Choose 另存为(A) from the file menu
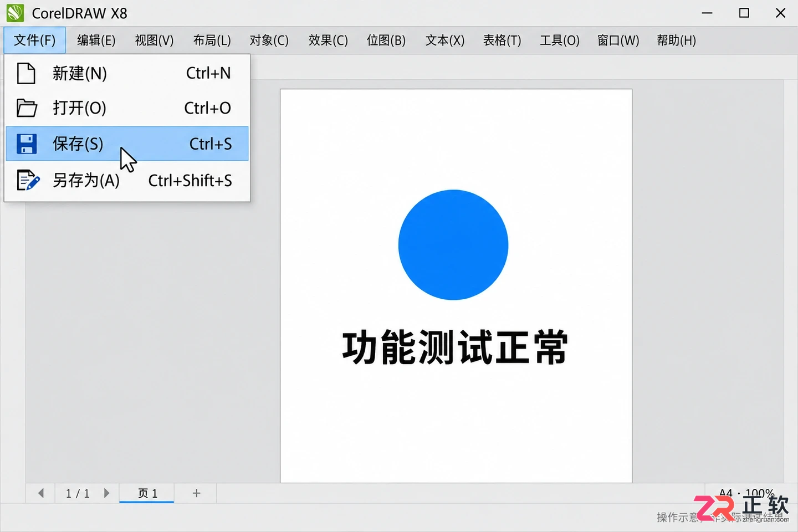Viewport: 798px width, 532px height. tap(127, 180)
